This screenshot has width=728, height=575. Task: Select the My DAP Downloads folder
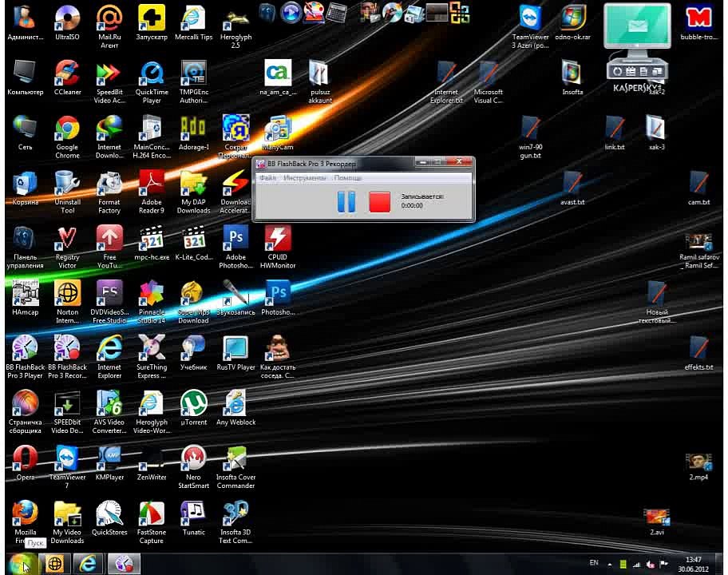(x=194, y=192)
